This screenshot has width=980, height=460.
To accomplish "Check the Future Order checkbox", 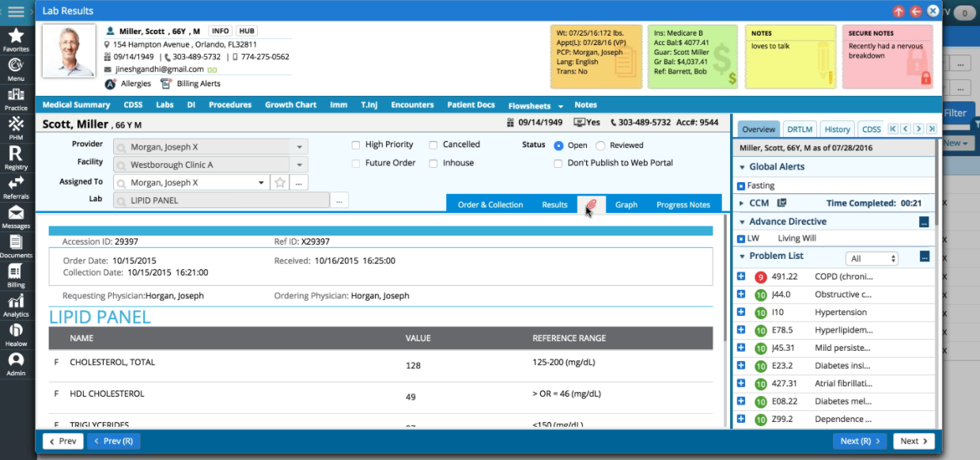I will click(x=356, y=162).
